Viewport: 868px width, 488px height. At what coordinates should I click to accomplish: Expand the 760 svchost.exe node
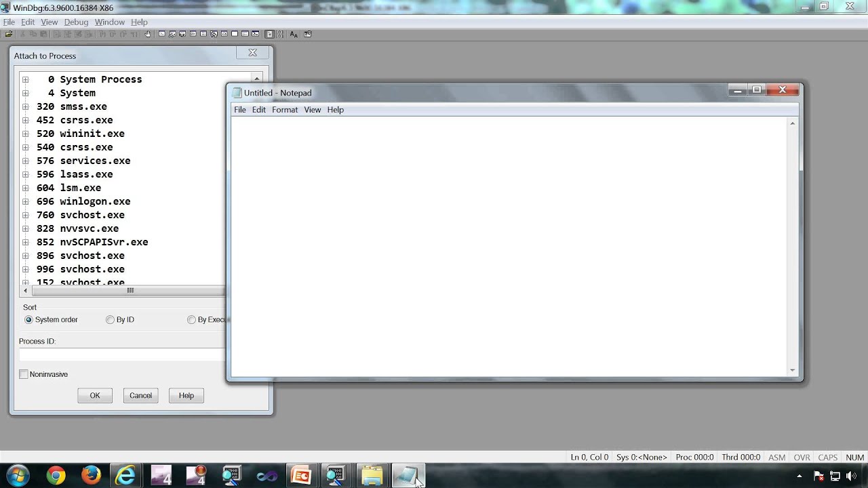point(25,215)
